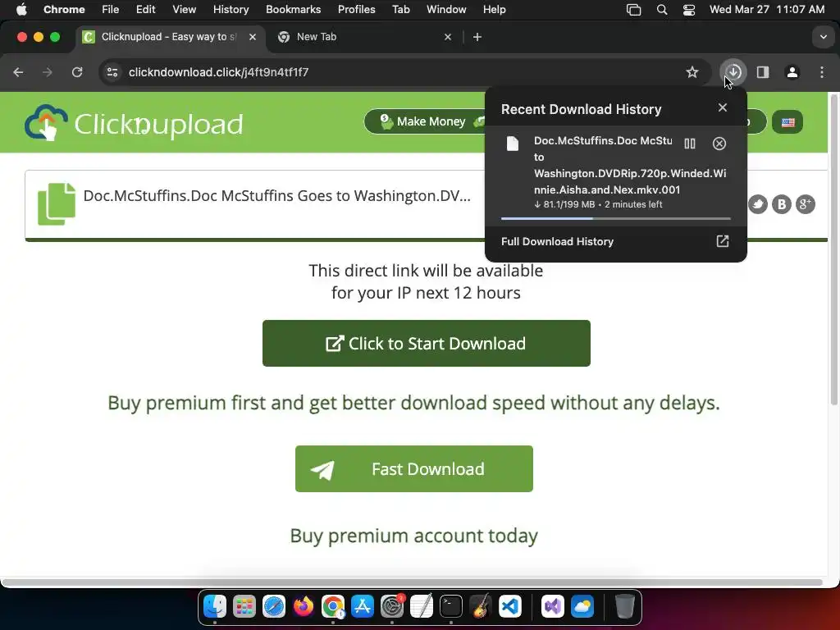Share file on Twitter
Screen dimensions: 840x630
pyautogui.click(x=757, y=204)
